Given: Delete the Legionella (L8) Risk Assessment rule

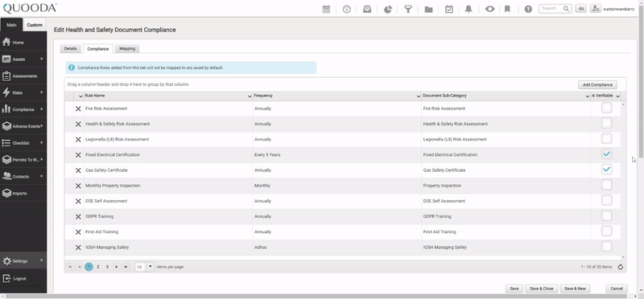Looking at the screenshot, I should coord(78,139).
